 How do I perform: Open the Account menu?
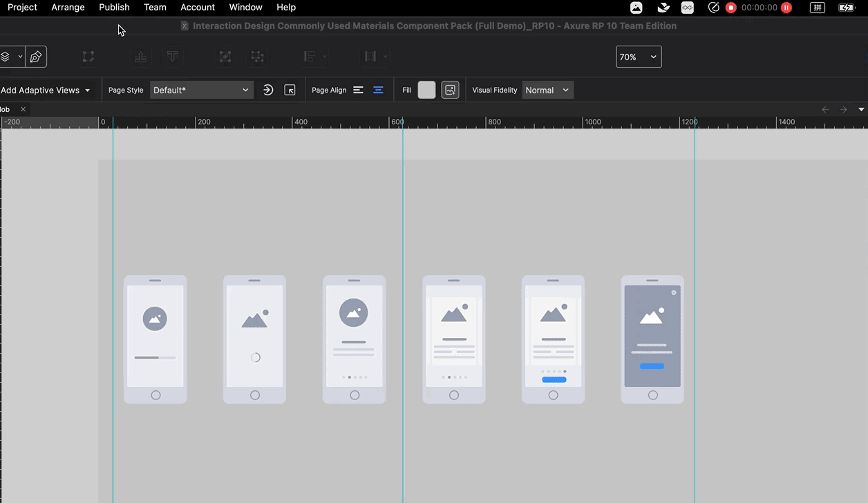[x=198, y=7]
